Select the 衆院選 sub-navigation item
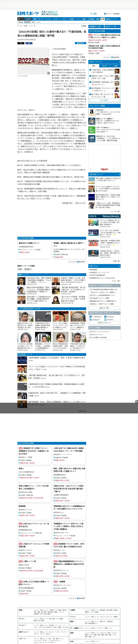 point(21,22)
